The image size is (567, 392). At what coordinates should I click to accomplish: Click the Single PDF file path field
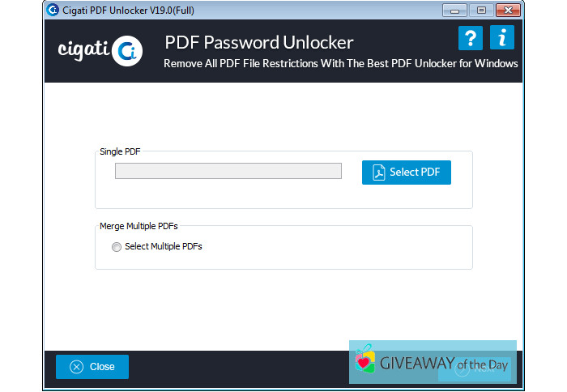point(228,171)
